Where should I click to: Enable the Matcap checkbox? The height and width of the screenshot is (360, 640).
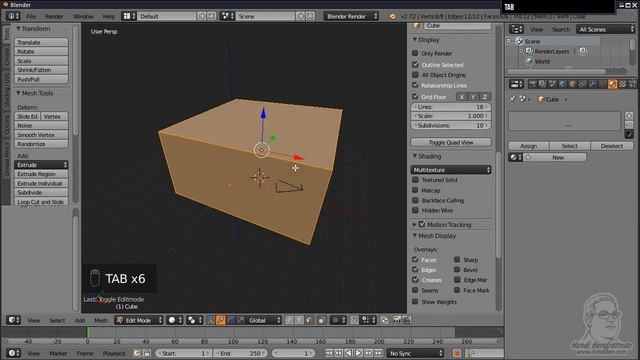(415, 190)
